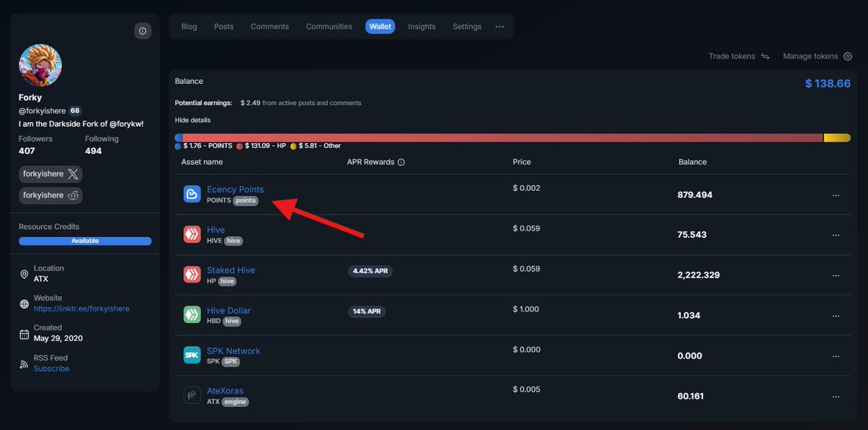
Task: Open the Staked Hive asset
Action: point(231,270)
